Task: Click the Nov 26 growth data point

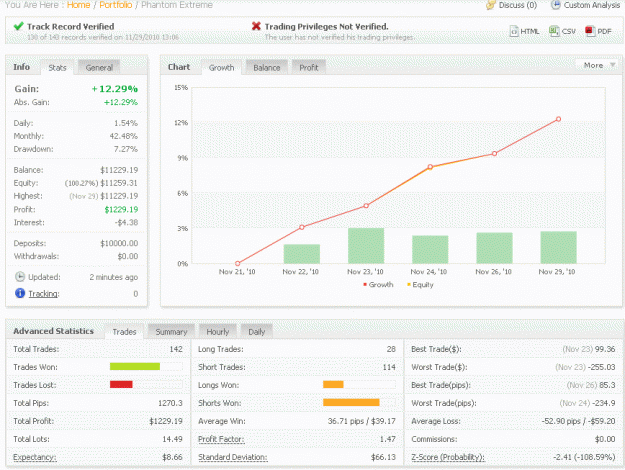Action: [494, 153]
